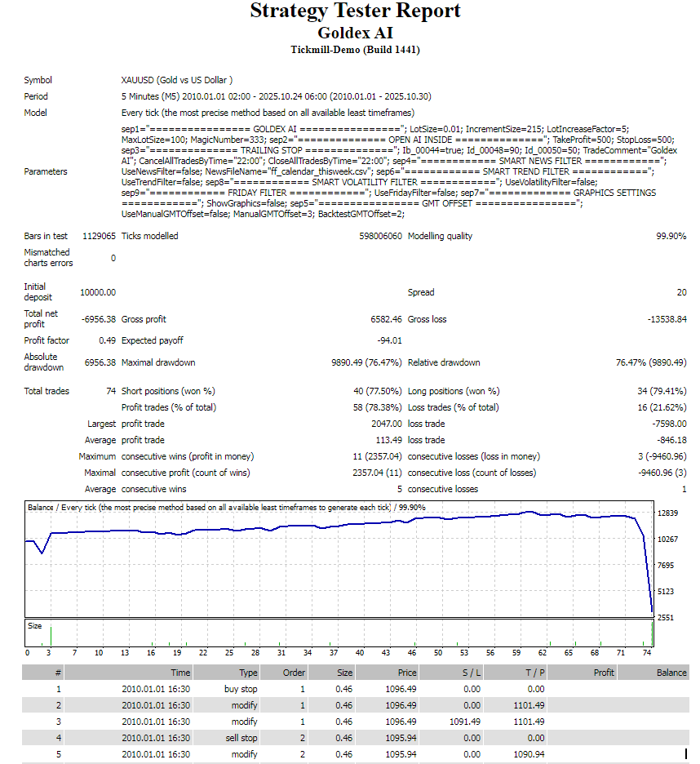This screenshot has width=700, height=764.
Task: Click the Balance column header
Action: (x=671, y=673)
